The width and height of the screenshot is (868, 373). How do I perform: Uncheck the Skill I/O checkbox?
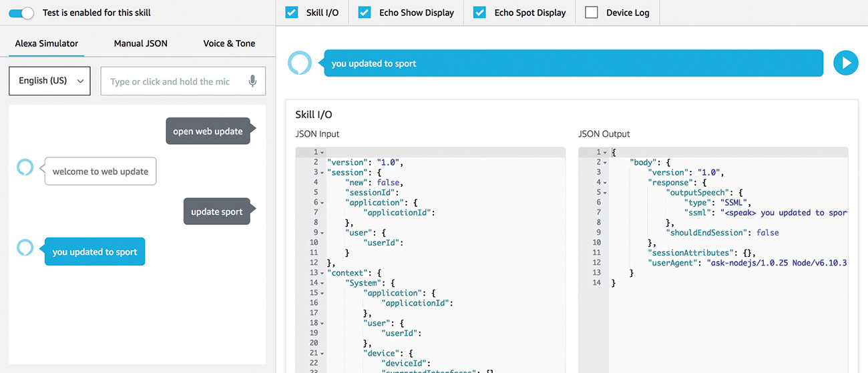click(x=292, y=12)
